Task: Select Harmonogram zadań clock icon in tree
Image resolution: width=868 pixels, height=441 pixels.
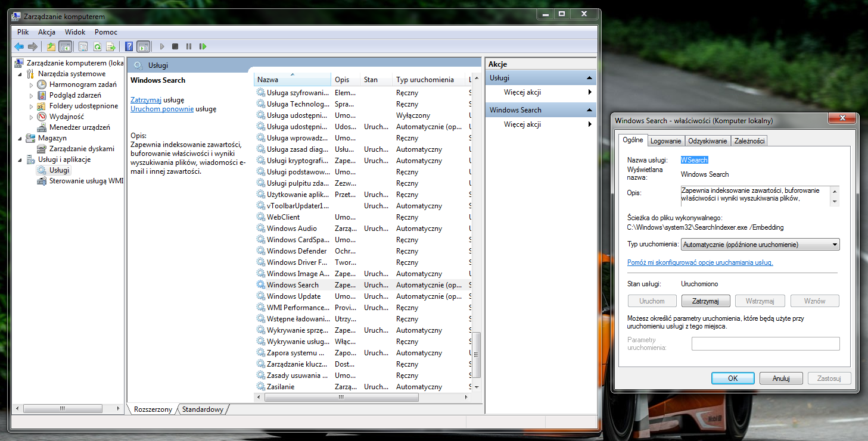Action: coord(42,85)
